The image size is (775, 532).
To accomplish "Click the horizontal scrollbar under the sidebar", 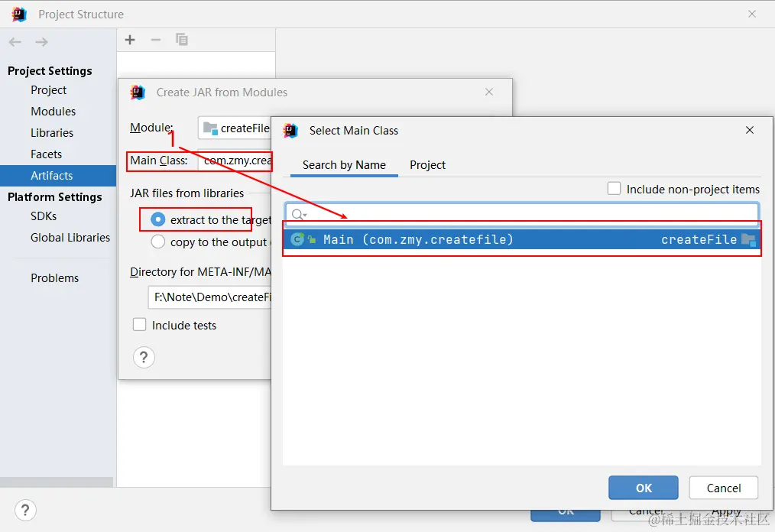I will click(57, 482).
